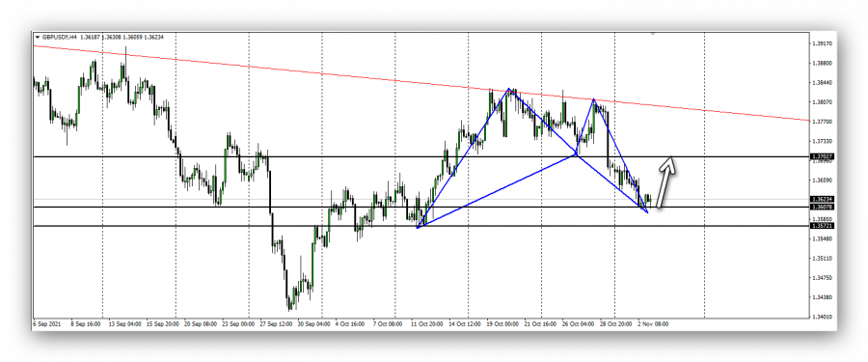Click the 19 Oct 00:00 time label

[502, 323]
